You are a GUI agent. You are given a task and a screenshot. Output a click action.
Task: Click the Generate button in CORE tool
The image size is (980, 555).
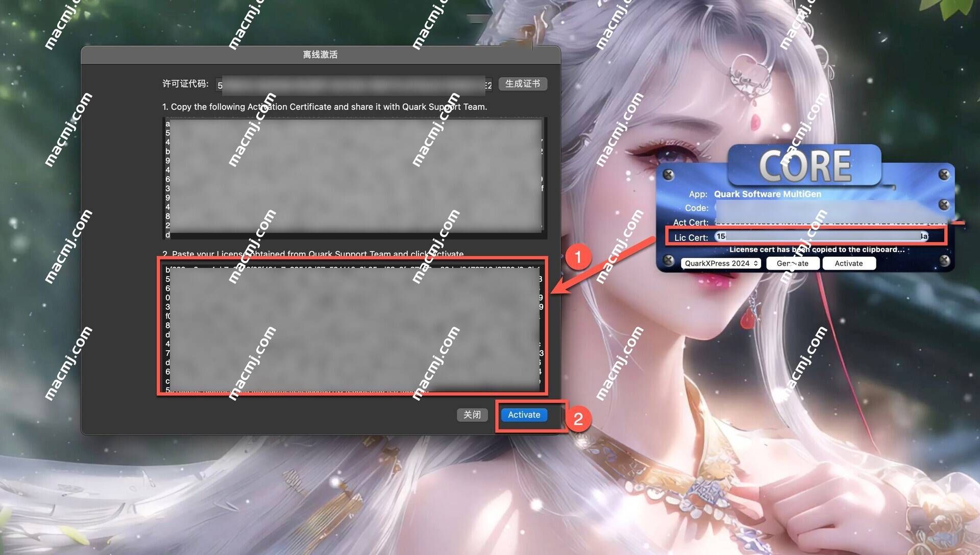pos(792,263)
